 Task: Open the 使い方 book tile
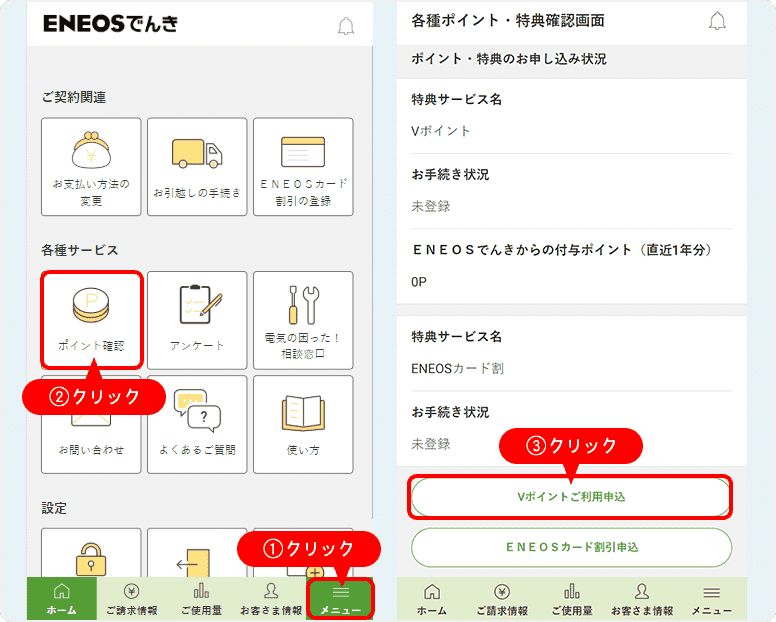click(303, 425)
